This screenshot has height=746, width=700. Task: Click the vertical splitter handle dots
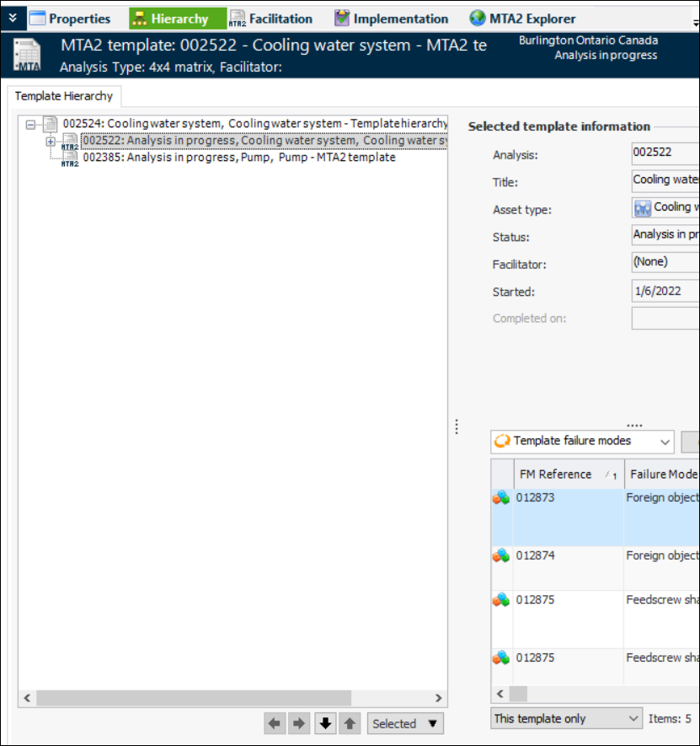[x=457, y=427]
